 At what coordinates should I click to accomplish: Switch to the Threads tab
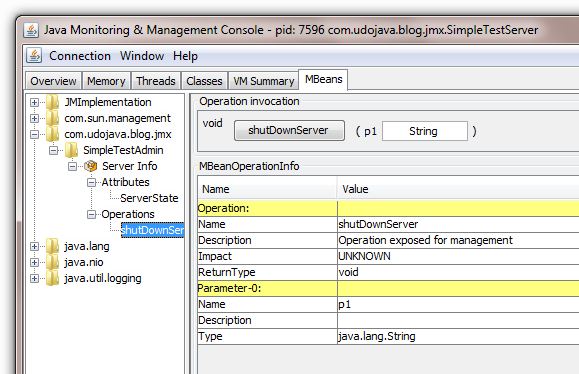point(156,81)
